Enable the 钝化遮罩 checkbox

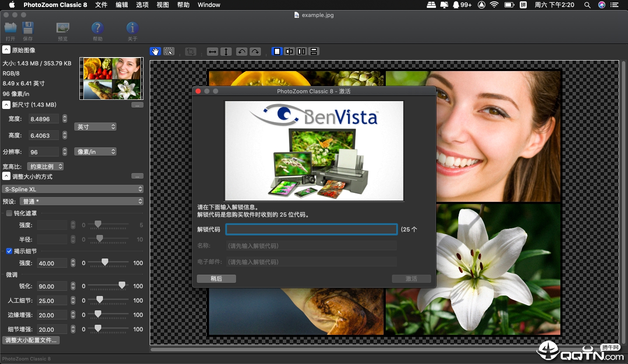(x=9, y=213)
